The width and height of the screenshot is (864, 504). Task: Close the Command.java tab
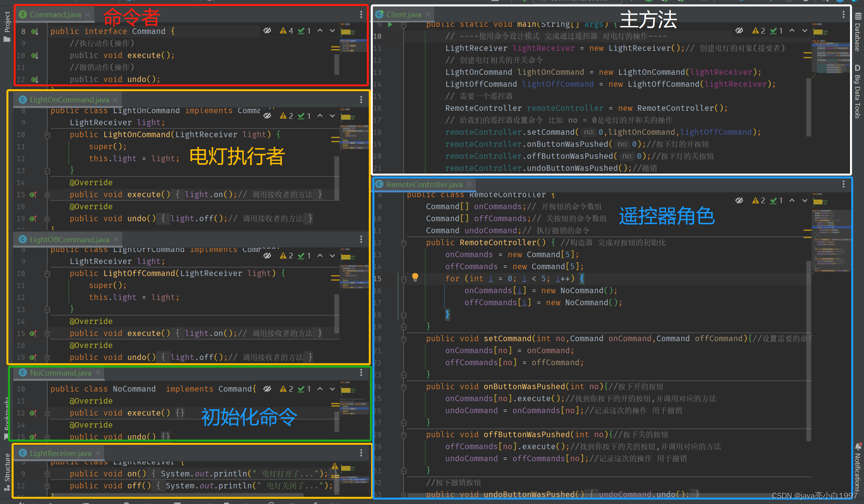88,14
